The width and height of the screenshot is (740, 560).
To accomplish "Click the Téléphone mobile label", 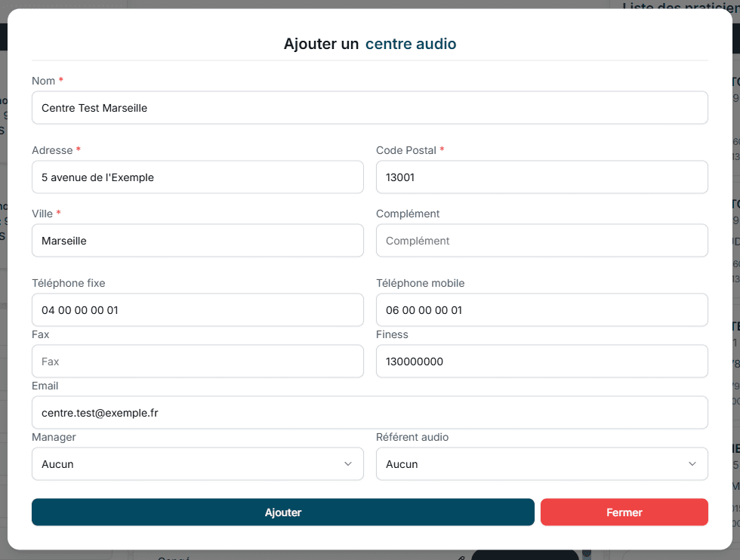I will pyautogui.click(x=420, y=283).
